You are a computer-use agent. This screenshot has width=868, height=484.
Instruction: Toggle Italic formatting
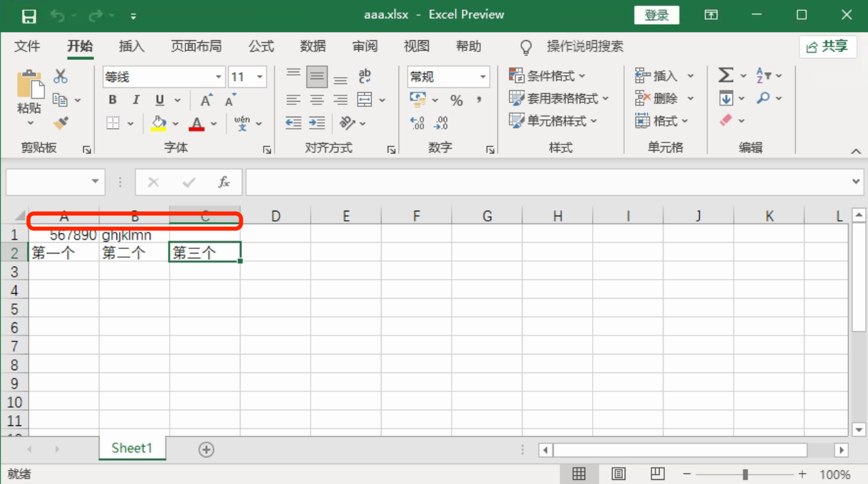pos(136,100)
